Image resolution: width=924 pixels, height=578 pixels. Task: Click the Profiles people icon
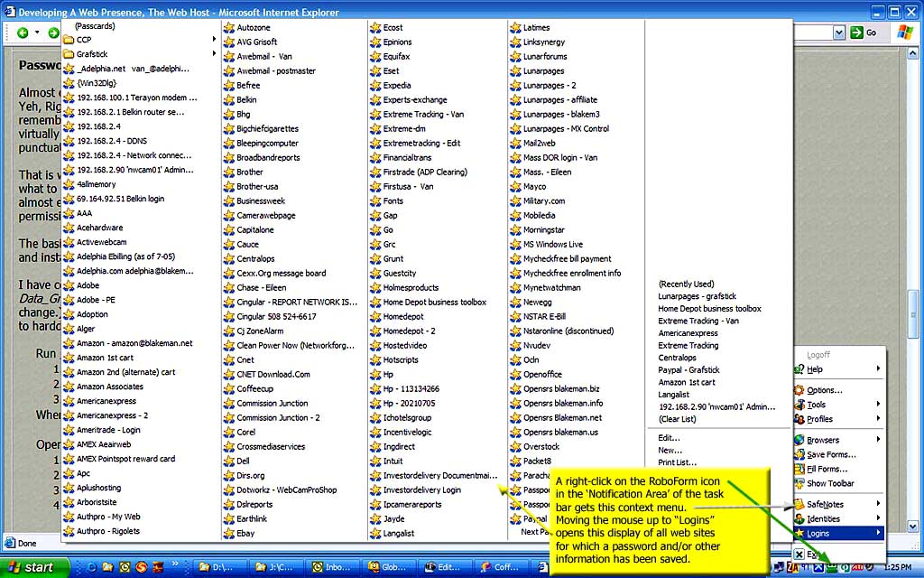coord(799,419)
